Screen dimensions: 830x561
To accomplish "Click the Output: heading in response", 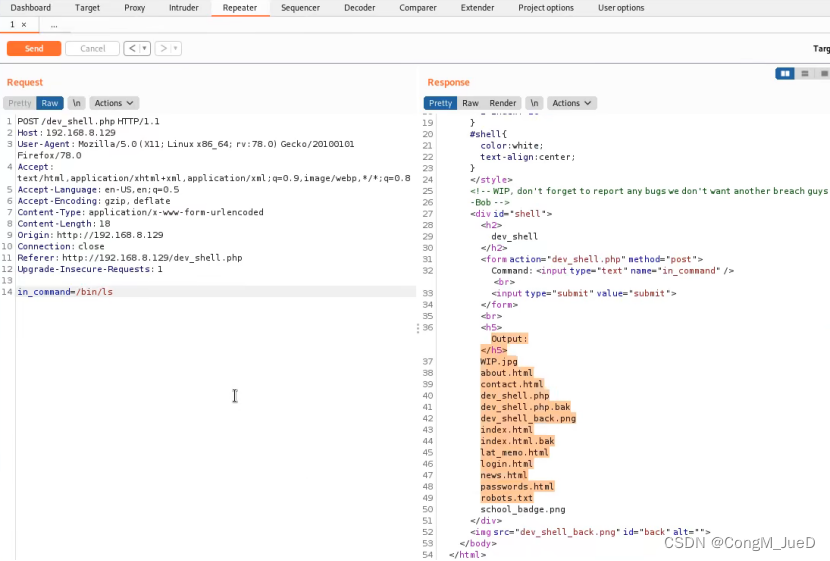I will [509, 339].
